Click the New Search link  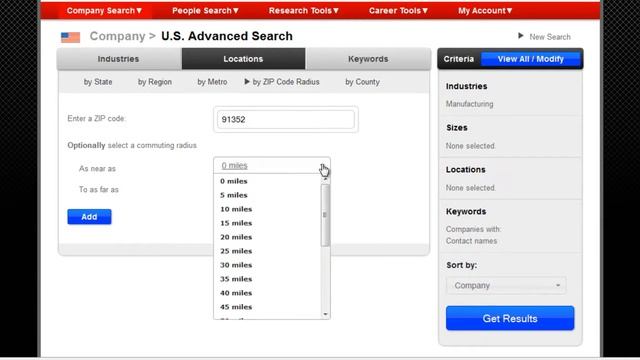(550, 37)
